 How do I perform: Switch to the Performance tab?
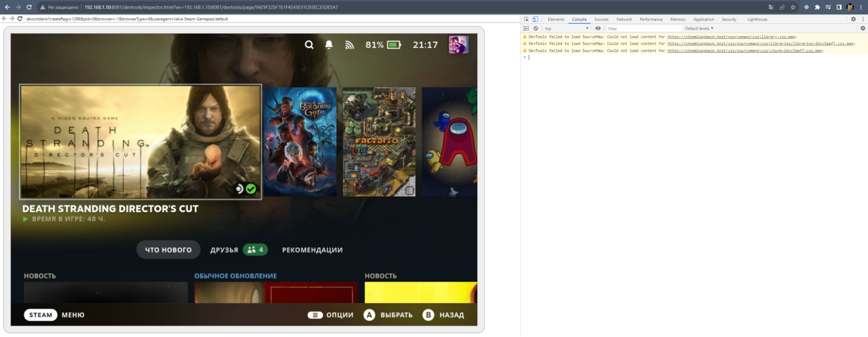[651, 19]
